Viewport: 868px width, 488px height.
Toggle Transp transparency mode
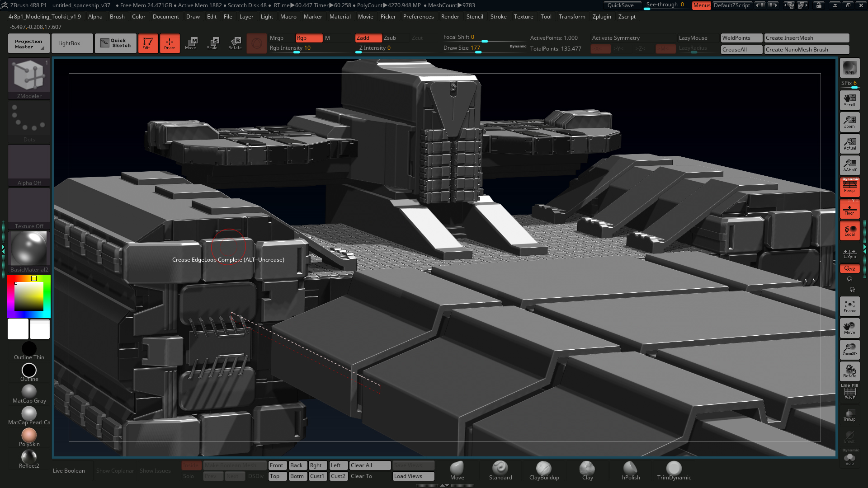849,415
